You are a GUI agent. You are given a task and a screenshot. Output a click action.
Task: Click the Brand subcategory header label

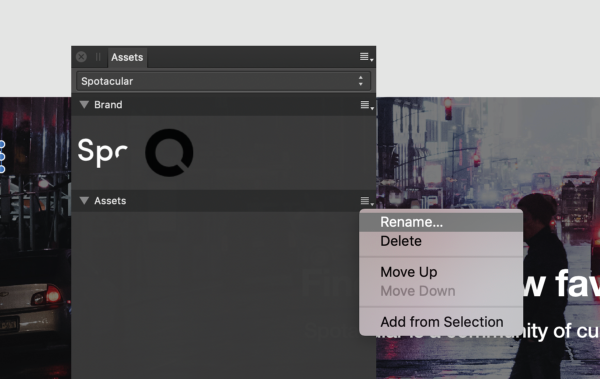point(108,105)
